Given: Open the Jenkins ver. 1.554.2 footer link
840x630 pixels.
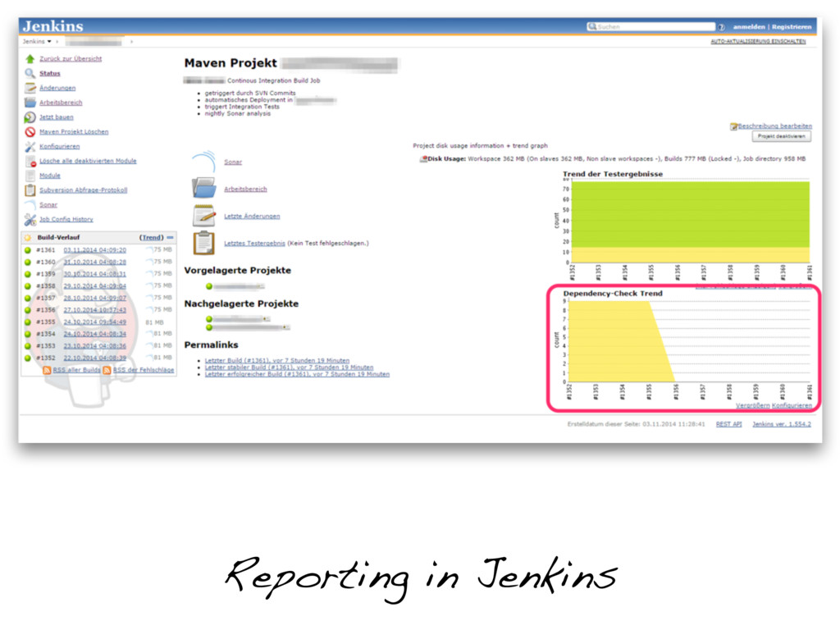Looking at the screenshot, I should [x=782, y=424].
